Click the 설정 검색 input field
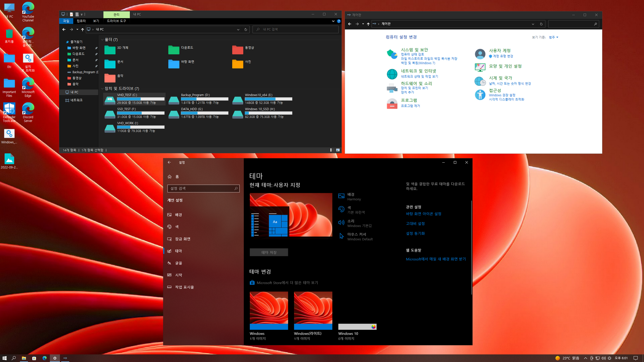Screen dimensions: 644x362 [203, 188]
